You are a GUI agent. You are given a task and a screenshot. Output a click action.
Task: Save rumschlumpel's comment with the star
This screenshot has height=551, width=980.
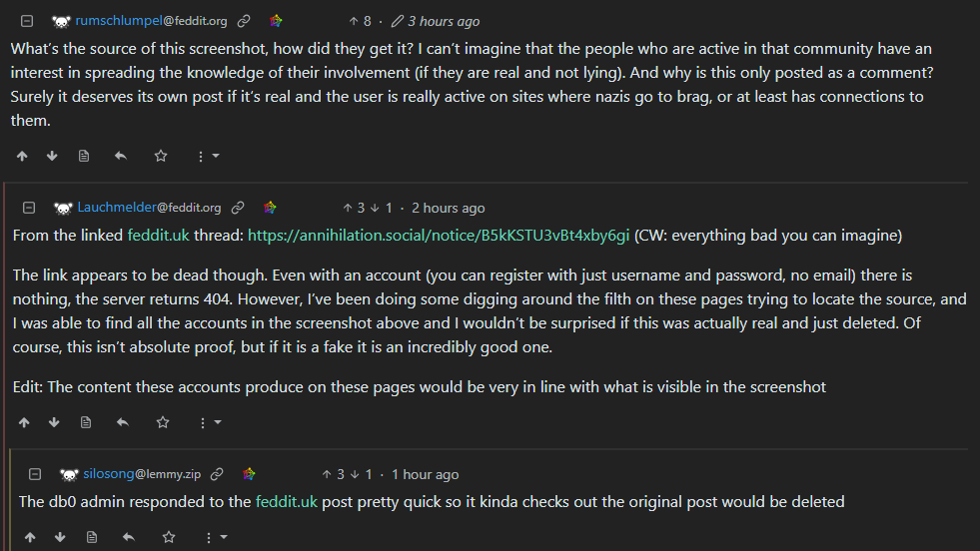pyautogui.click(x=160, y=156)
